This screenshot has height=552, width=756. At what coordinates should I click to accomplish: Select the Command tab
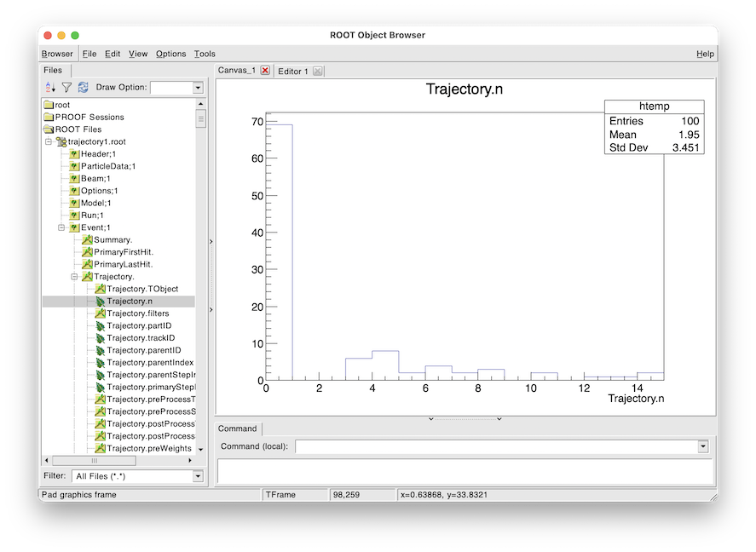tap(237, 428)
